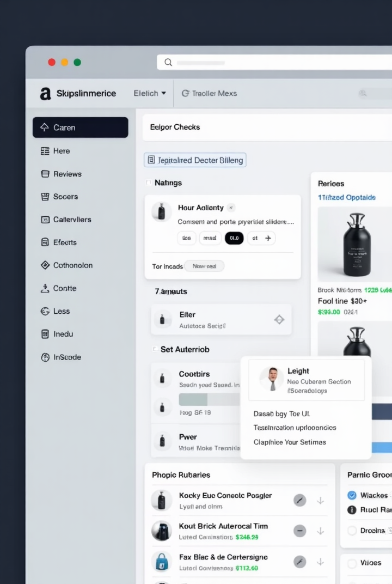Toggle the Set Auterriob checkbox
Image resolution: width=392 pixels, height=584 pixels.
click(x=155, y=349)
